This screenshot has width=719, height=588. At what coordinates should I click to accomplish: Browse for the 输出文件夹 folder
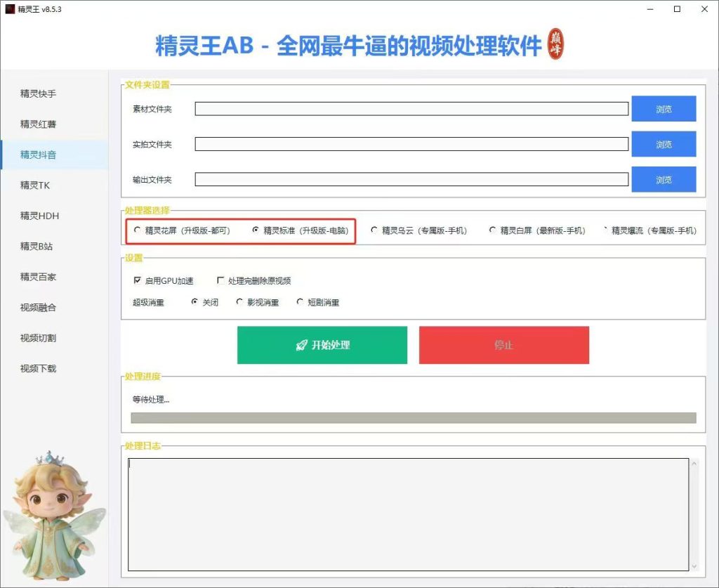pos(664,179)
